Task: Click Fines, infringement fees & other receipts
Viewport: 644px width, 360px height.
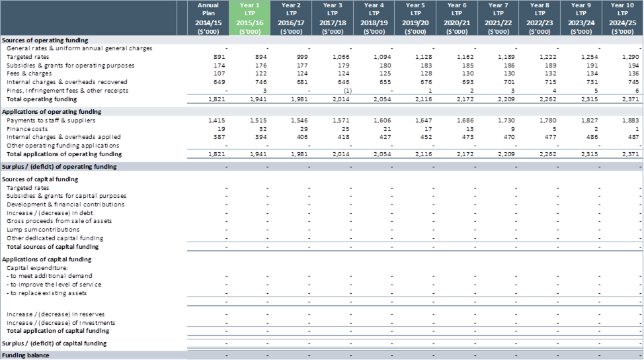Action: tap(67, 91)
